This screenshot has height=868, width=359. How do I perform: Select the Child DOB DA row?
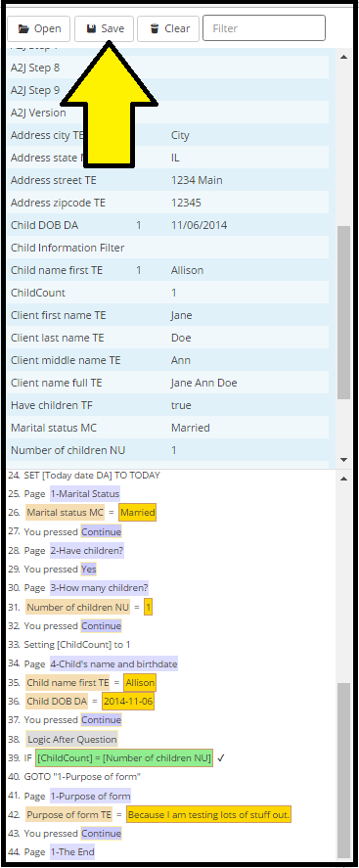167,225
